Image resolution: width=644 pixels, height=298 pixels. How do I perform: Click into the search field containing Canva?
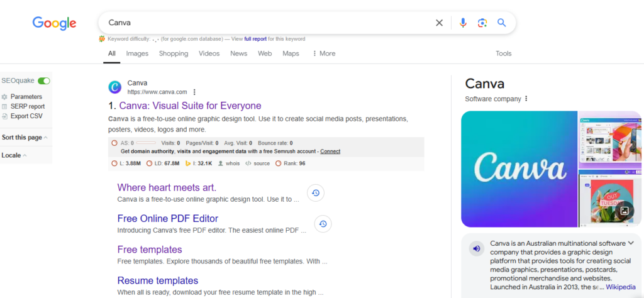click(x=267, y=23)
